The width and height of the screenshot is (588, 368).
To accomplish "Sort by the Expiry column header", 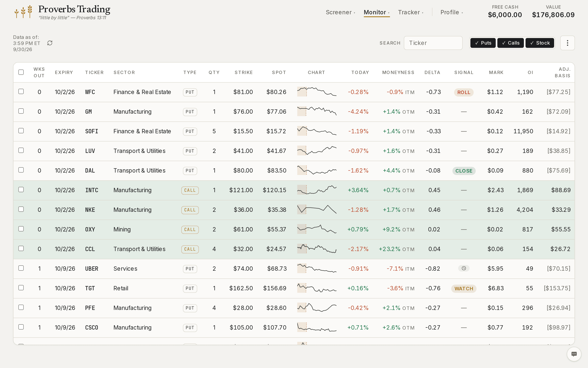I will [x=64, y=73].
